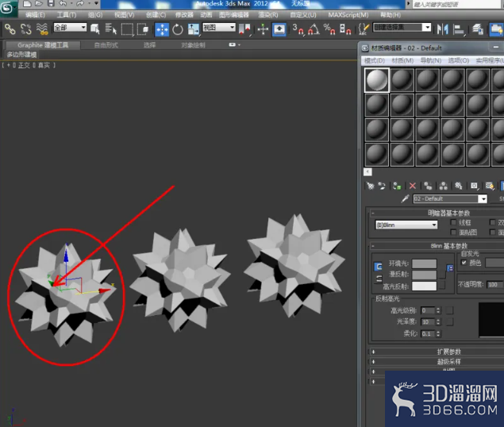Activate the Select and Scale tool
This screenshot has width=504, height=427.
coord(193,29)
